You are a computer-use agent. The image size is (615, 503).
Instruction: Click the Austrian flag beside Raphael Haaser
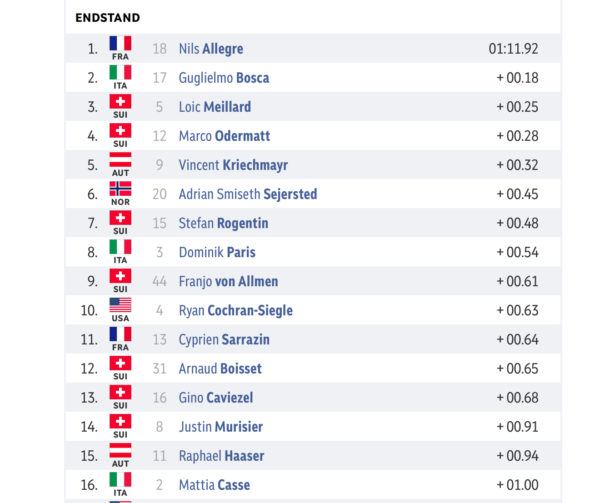coord(120,450)
